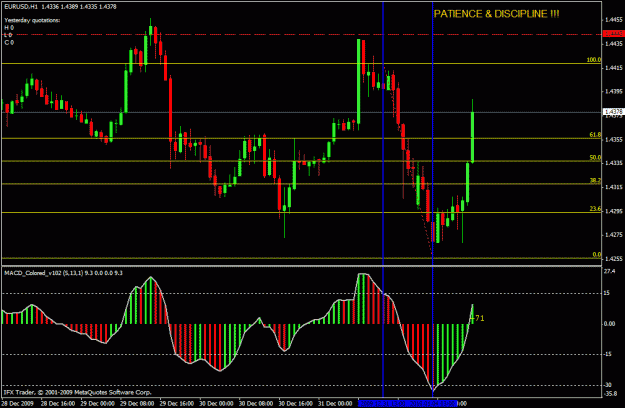Image resolution: width=625 pixels, height=408 pixels.
Task: Click the '29 Dec 00:00' time axis label
Action: (x=97, y=403)
